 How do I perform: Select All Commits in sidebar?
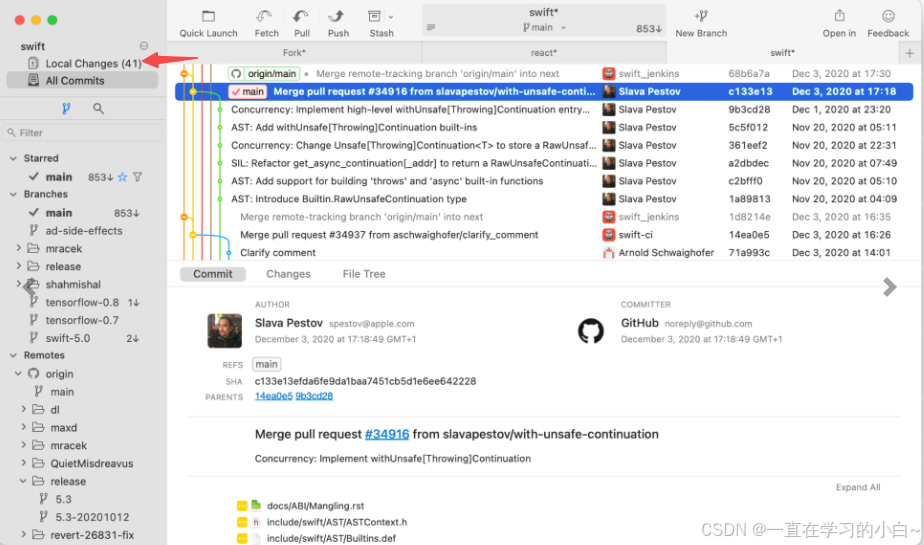(82, 81)
